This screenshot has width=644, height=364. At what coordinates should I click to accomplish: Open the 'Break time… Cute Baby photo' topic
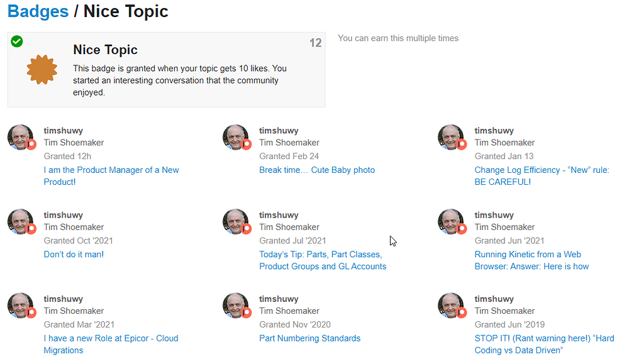(x=317, y=170)
